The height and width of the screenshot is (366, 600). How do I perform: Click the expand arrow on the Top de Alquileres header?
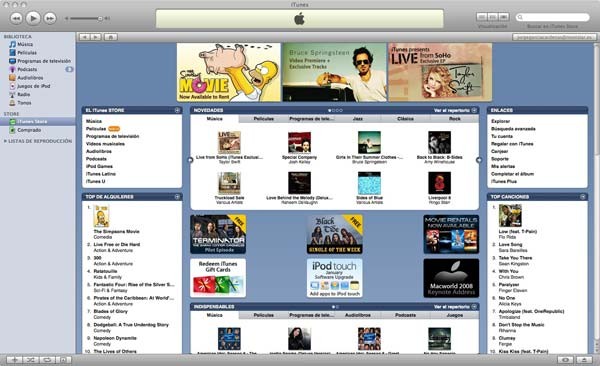(x=177, y=197)
